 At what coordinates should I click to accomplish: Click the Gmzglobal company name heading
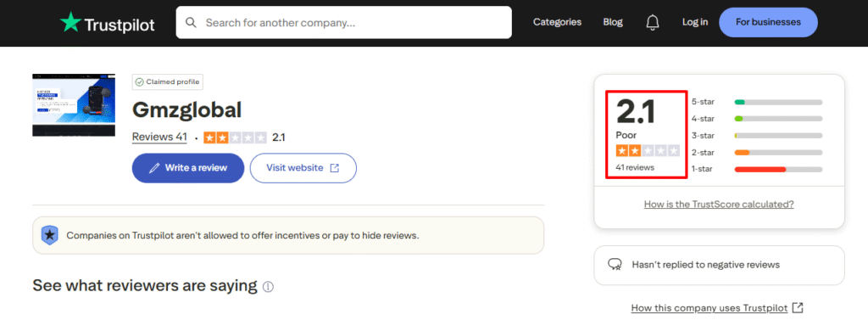click(x=187, y=110)
